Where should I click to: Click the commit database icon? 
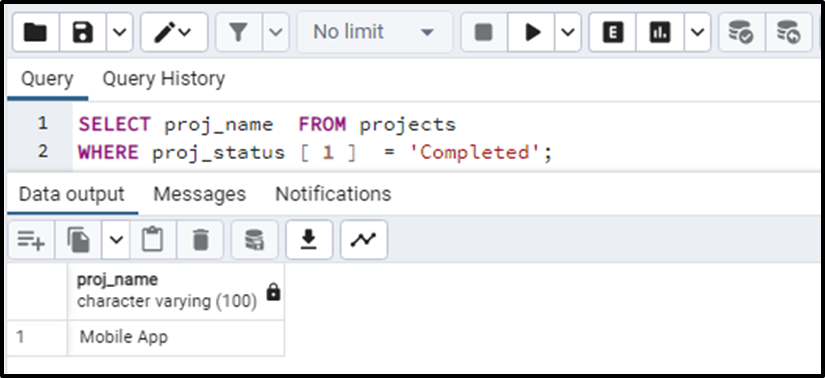point(742,33)
